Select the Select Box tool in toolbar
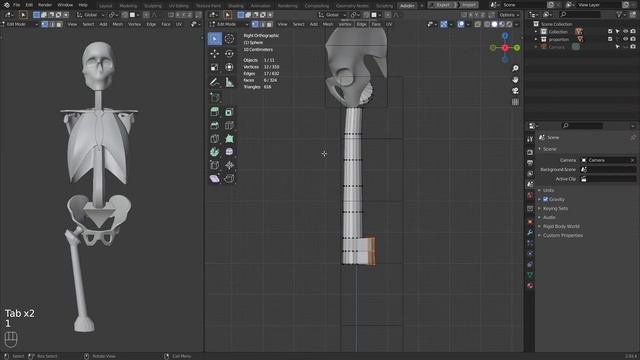The width and height of the screenshot is (640, 360). click(215, 39)
